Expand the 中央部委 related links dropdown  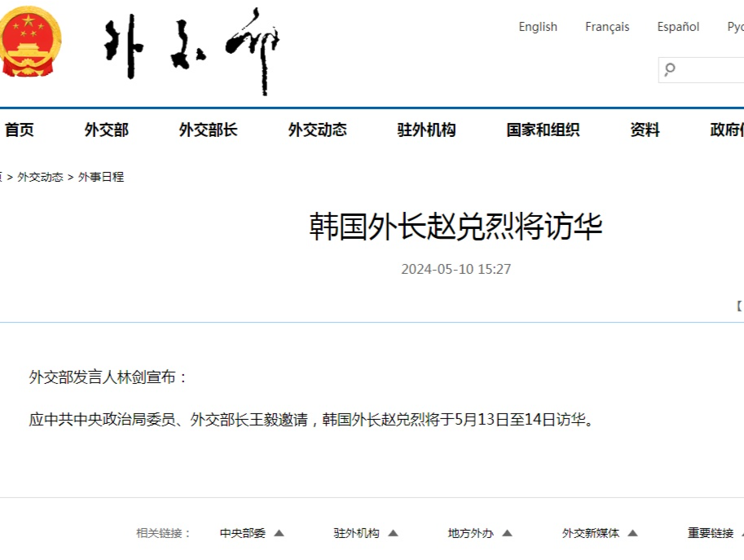[252, 533]
